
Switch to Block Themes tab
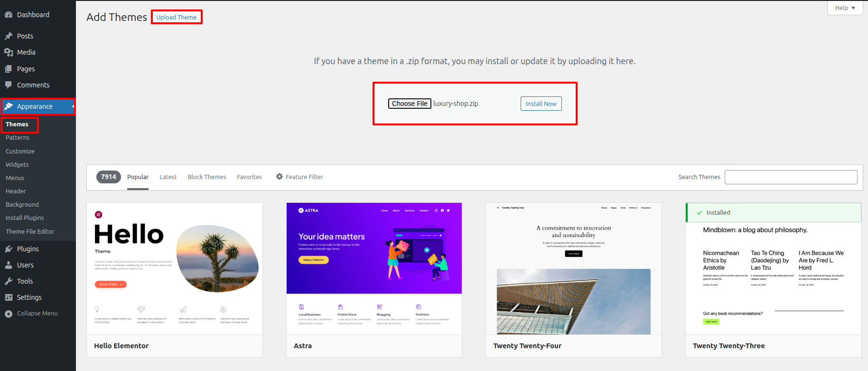coord(207,177)
